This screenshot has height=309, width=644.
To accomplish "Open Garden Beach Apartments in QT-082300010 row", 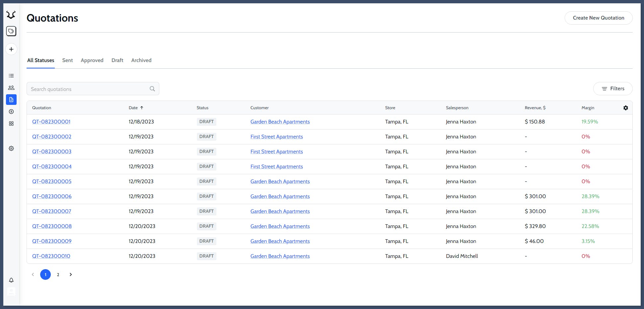I will pos(280,256).
